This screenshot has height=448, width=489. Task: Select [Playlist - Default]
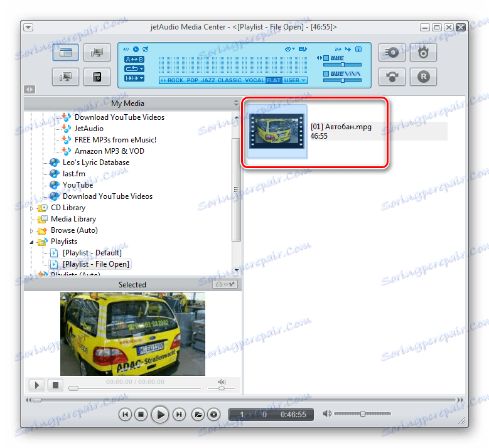point(92,253)
